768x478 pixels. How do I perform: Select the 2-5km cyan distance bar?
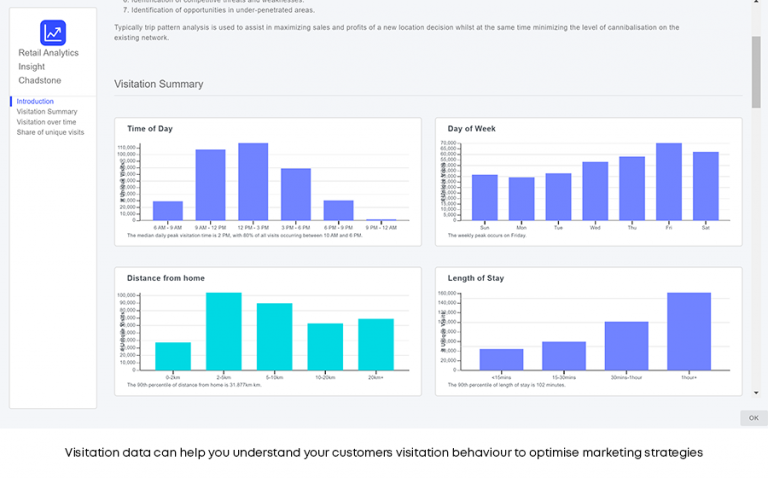pos(223,331)
